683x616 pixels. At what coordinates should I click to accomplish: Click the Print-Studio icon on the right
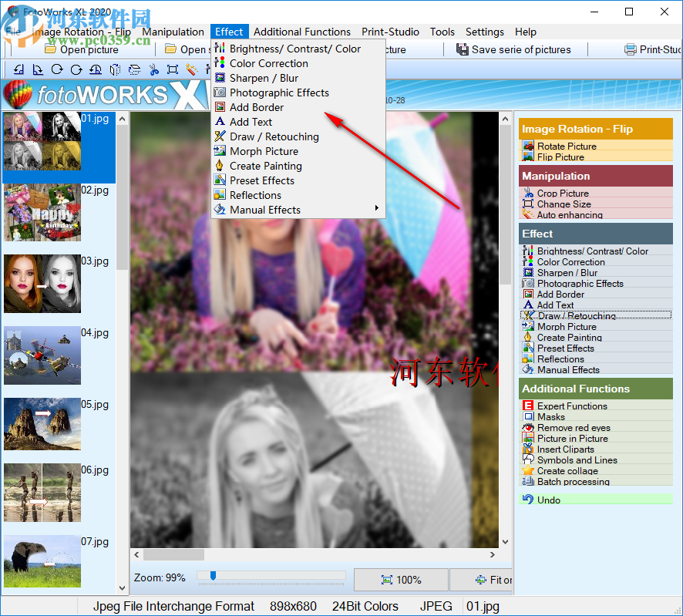pyautogui.click(x=632, y=49)
